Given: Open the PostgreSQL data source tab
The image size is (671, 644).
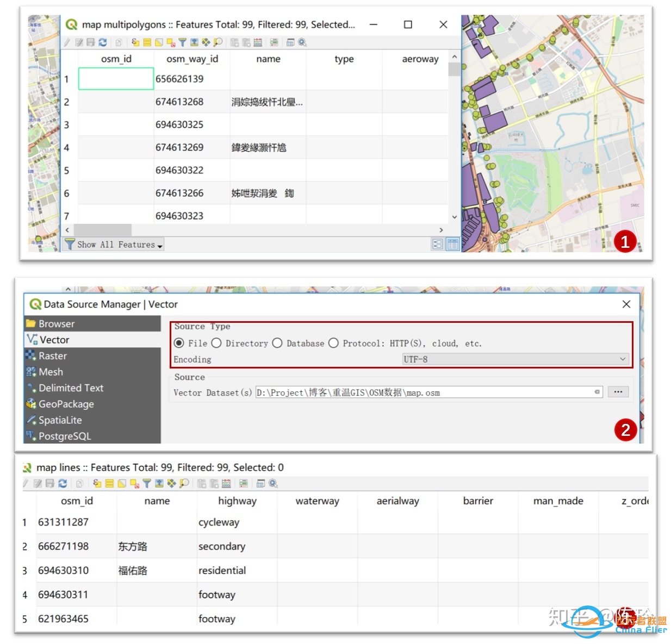Looking at the screenshot, I should [x=64, y=436].
